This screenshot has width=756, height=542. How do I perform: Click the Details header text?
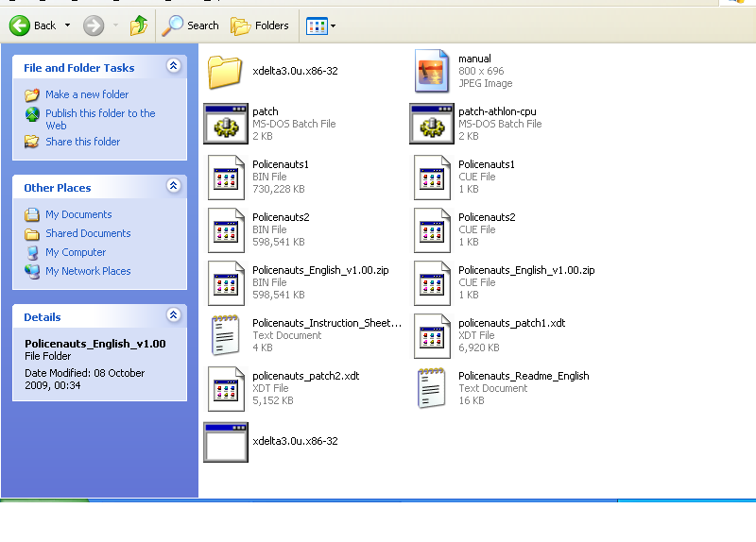(x=43, y=317)
